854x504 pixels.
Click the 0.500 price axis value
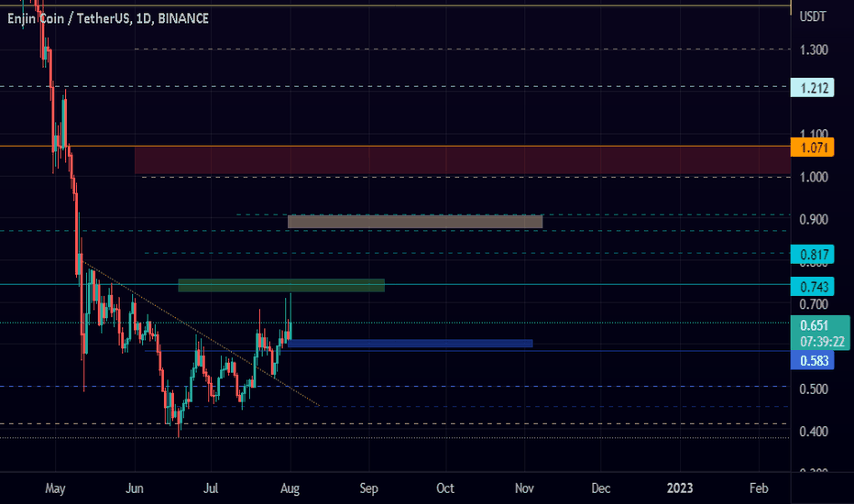pos(814,389)
